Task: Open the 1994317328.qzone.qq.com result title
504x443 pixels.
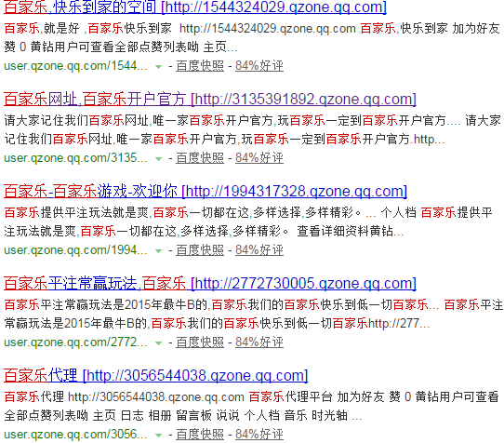Action: (x=206, y=191)
